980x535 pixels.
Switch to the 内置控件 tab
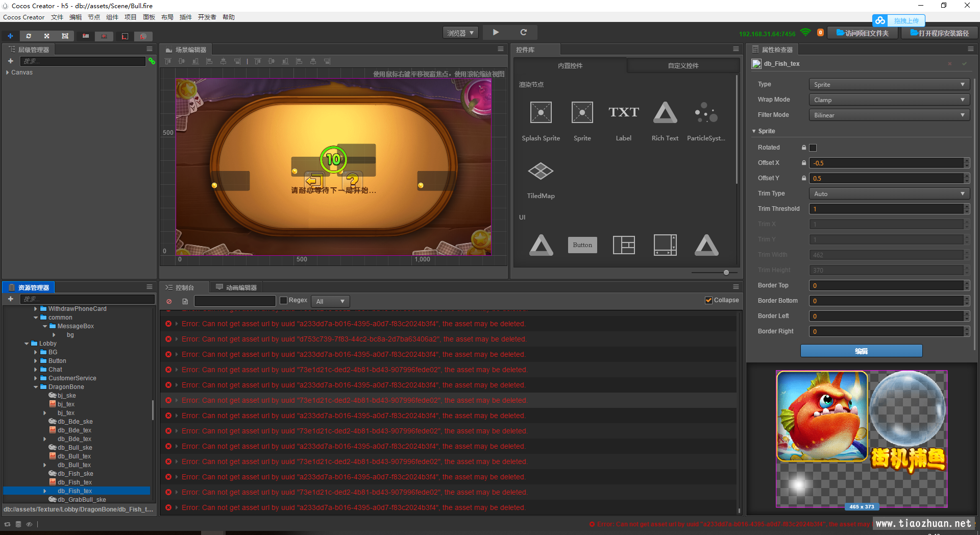coord(570,65)
